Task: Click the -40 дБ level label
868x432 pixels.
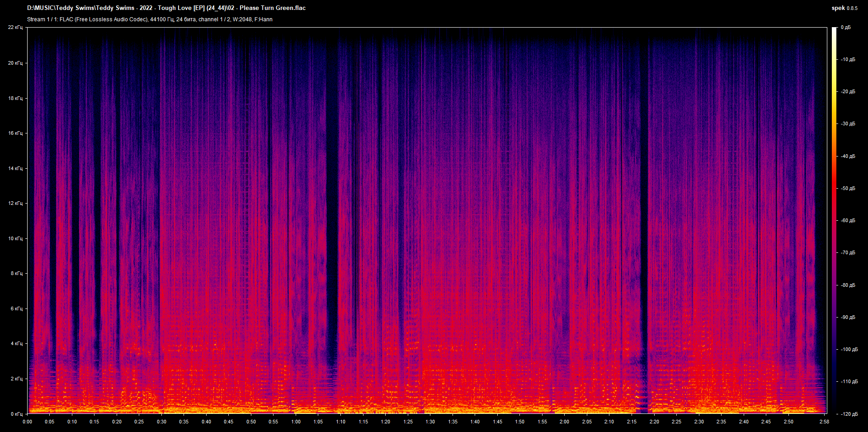Action: [848, 156]
